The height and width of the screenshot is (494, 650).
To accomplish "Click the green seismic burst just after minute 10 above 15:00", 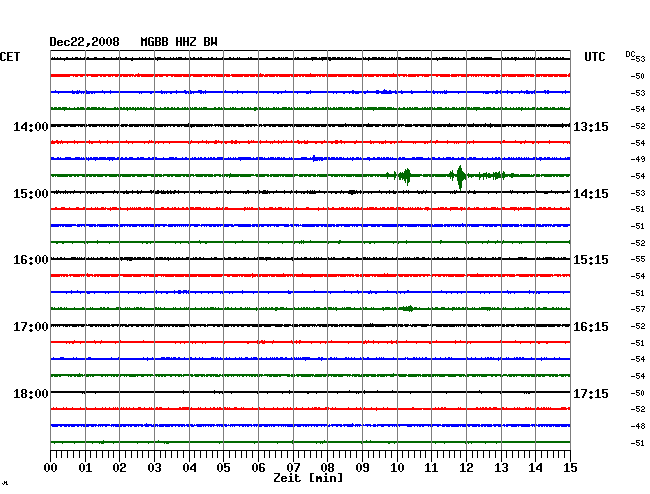I will pos(405,176).
